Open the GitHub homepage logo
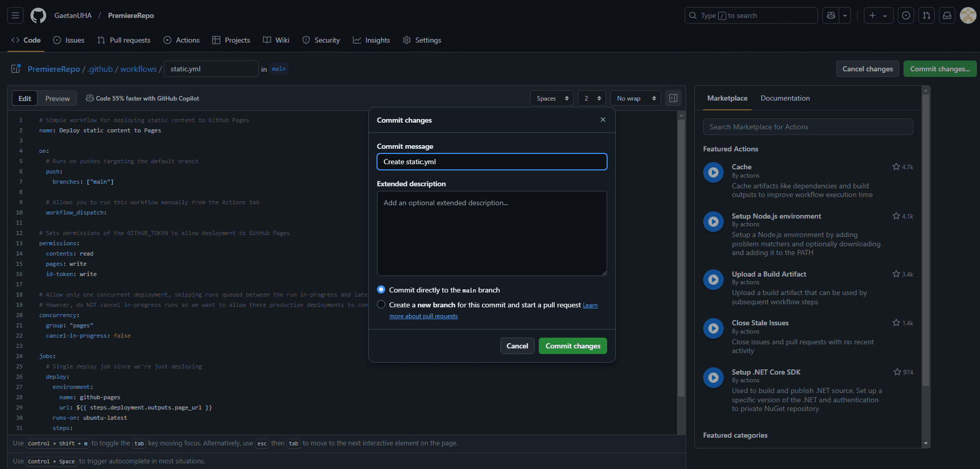Screen dimensions: 980x469 [x=38, y=15]
